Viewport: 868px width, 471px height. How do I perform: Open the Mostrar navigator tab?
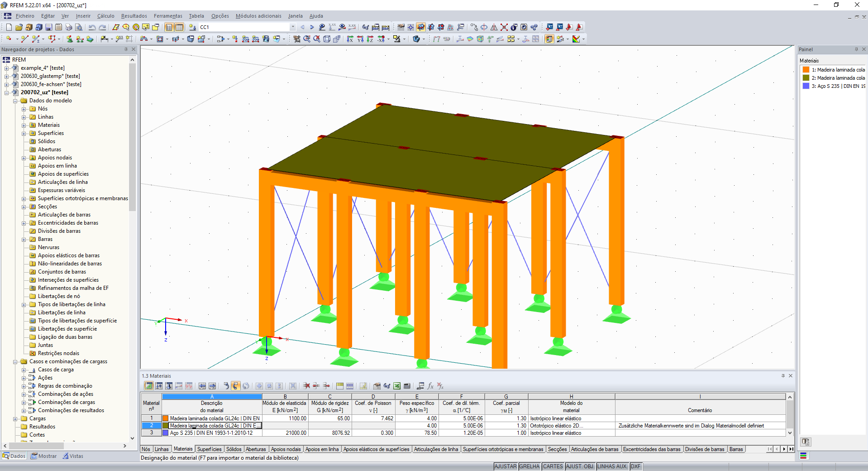(44, 456)
